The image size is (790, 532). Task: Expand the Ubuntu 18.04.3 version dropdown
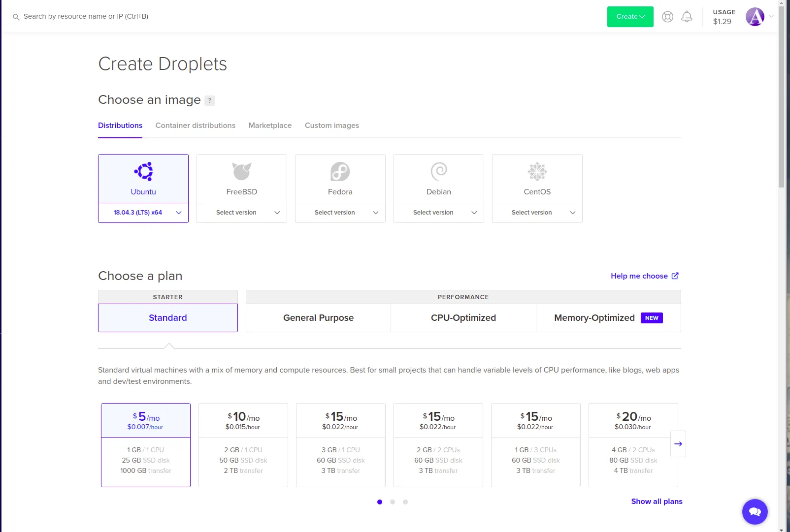point(143,213)
